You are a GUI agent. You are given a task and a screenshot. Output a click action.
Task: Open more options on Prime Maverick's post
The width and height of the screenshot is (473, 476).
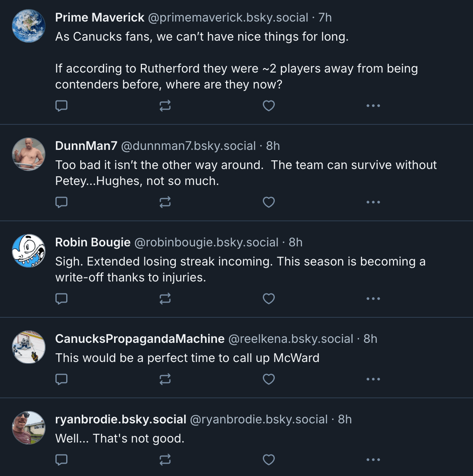pos(373,106)
